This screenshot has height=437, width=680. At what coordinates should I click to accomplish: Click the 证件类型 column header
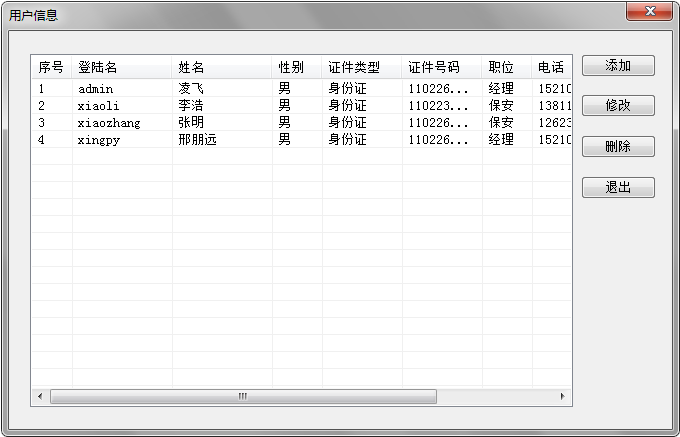coord(354,68)
